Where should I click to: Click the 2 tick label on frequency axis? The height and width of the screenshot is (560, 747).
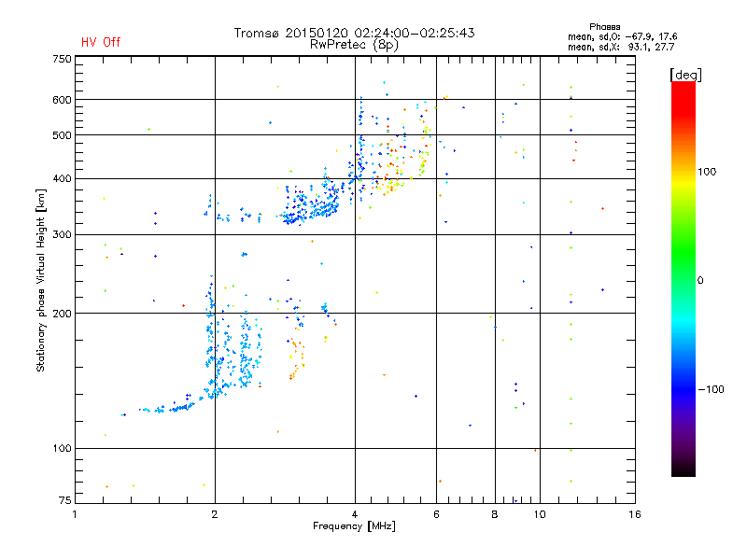[215, 515]
